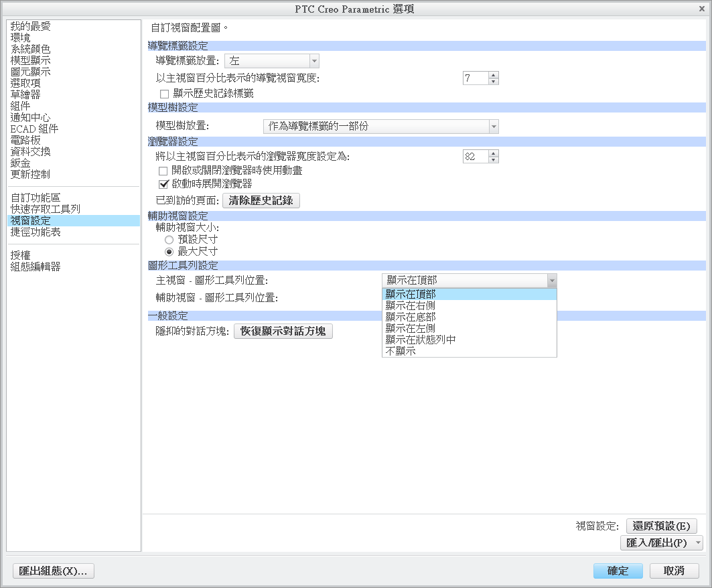Click the 匯出組態(X) button
Image resolution: width=712 pixels, height=588 pixels.
click(53, 571)
